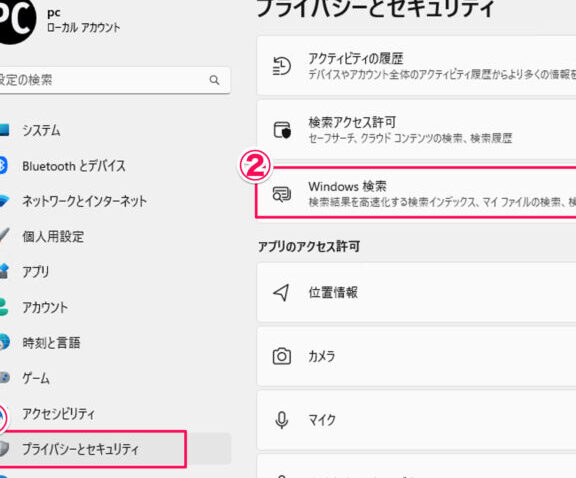The height and width of the screenshot is (478, 576).
Task: Click the activity history clock icon
Action: (282, 66)
